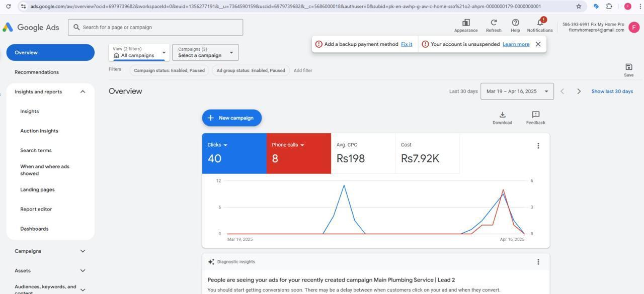Image resolution: width=644 pixels, height=294 pixels.
Task: Click the Refresh icon
Action: point(494,23)
